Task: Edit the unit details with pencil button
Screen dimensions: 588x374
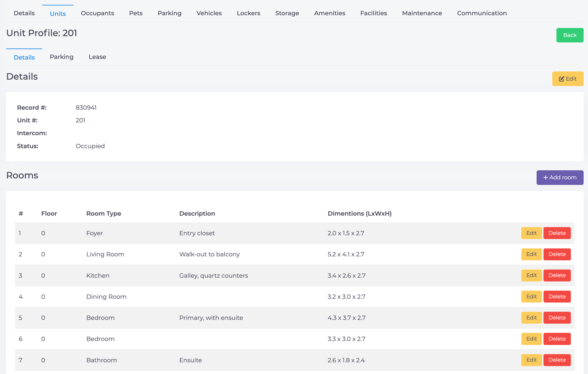Action: 568,79
